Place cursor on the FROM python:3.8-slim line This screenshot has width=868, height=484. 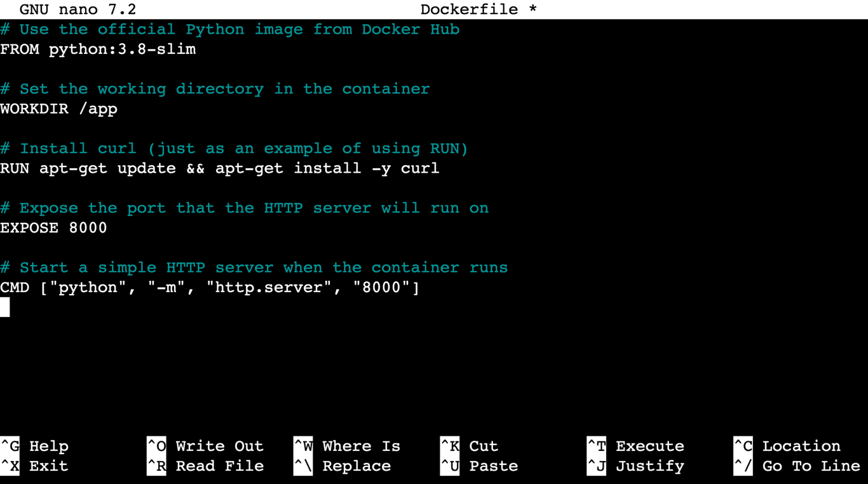pos(98,49)
